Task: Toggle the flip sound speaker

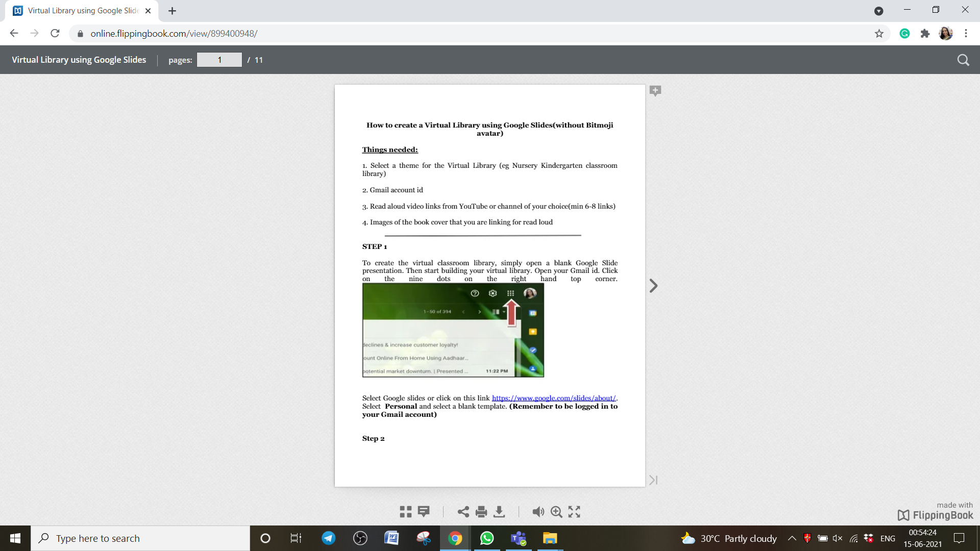Action: (538, 512)
